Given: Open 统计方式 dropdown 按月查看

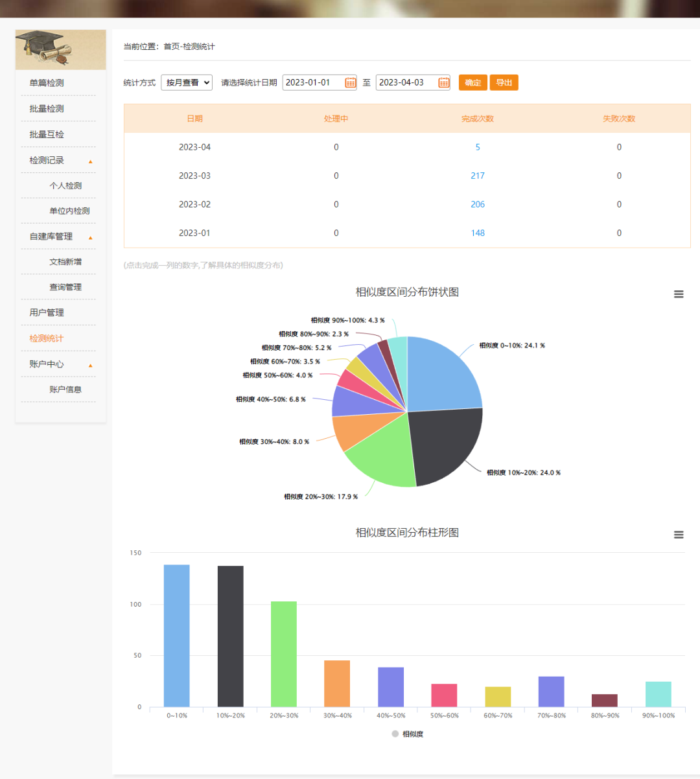Looking at the screenshot, I should 187,82.
